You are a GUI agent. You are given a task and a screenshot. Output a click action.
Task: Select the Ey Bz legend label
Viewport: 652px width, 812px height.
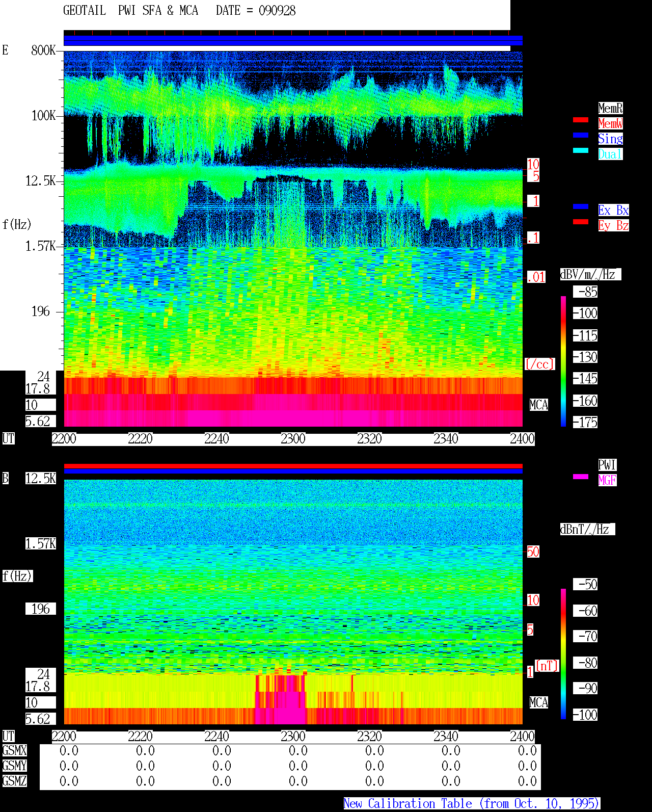(613, 225)
